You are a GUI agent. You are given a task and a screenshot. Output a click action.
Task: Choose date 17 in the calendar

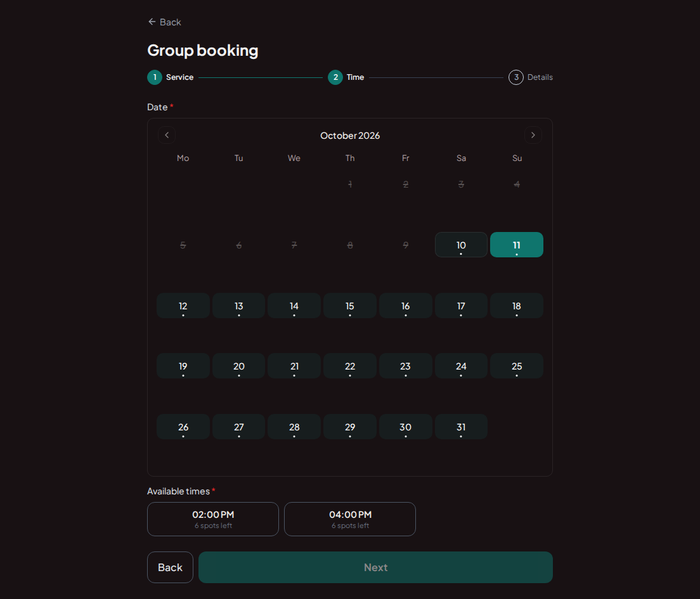click(x=461, y=306)
